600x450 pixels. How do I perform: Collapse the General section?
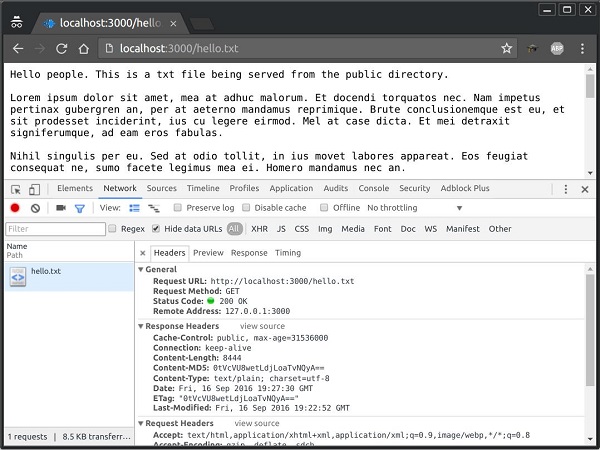coord(141,270)
